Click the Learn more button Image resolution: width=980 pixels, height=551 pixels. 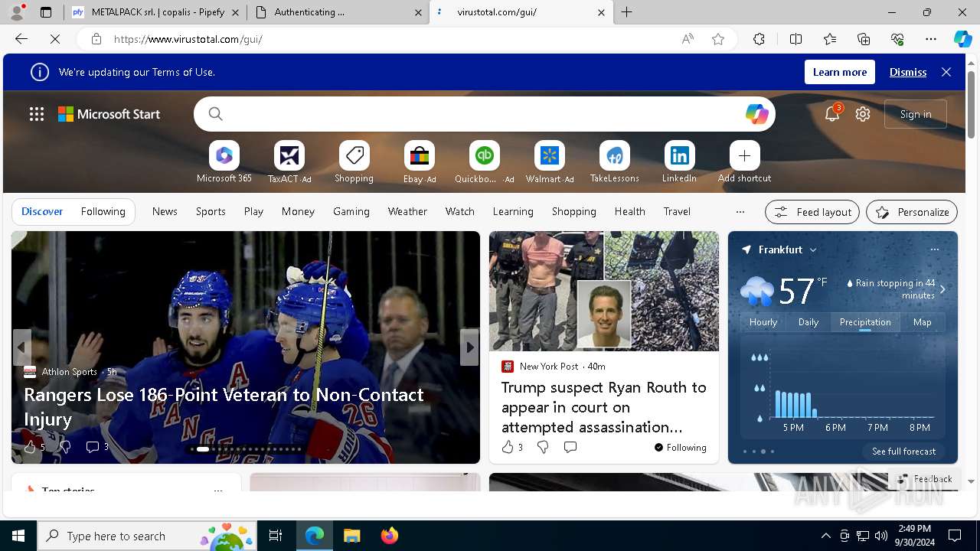pos(840,72)
